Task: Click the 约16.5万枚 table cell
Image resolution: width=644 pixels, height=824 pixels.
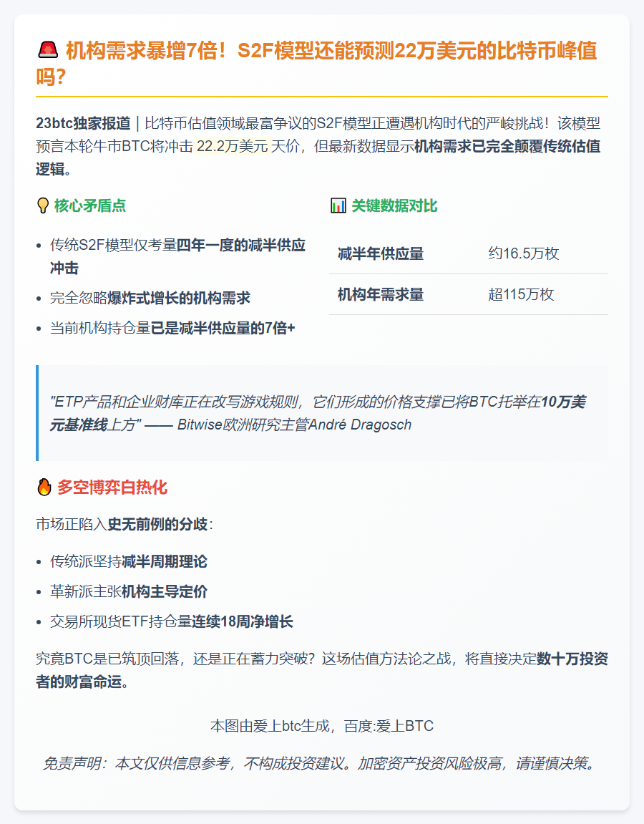Action: pyautogui.click(x=524, y=253)
